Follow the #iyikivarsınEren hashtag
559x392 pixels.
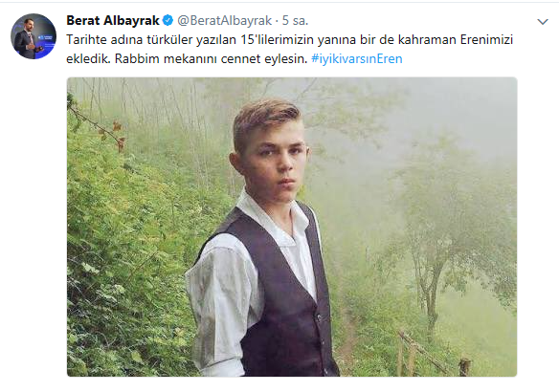tap(357, 58)
